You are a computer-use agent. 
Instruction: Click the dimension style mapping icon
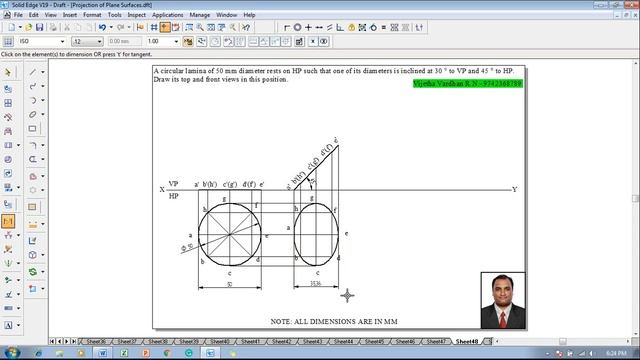(8, 41)
